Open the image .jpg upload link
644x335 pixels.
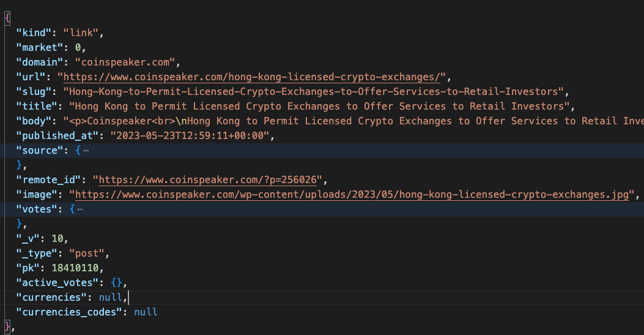[352, 194]
